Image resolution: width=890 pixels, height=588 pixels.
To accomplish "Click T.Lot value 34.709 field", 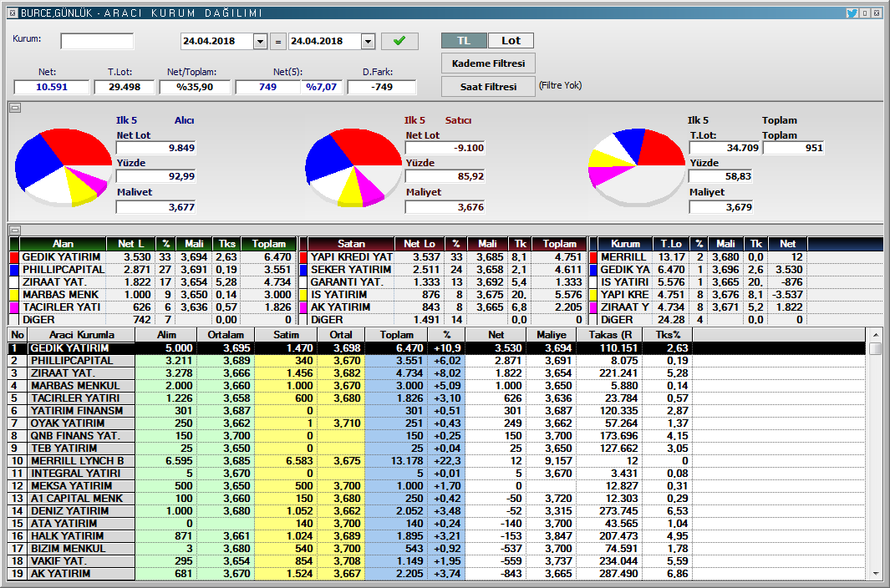I will (725, 148).
